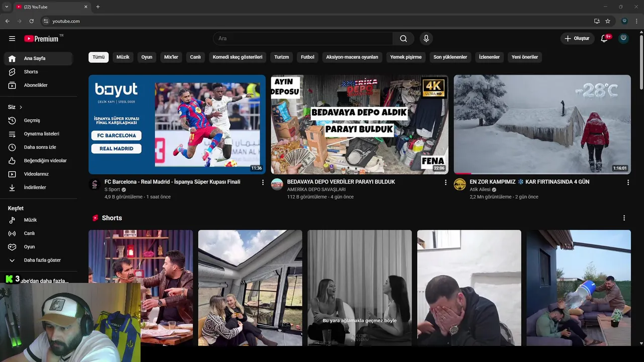The width and height of the screenshot is (644, 362).
Task: Open Oyun under Keşfet
Action: pyautogui.click(x=38, y=247)
